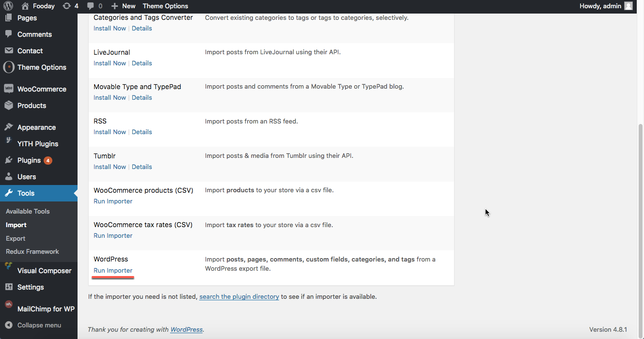This screenshot has width=644, height=339.
Task: Open the Fooday site home icon
Action: point(26,6)
